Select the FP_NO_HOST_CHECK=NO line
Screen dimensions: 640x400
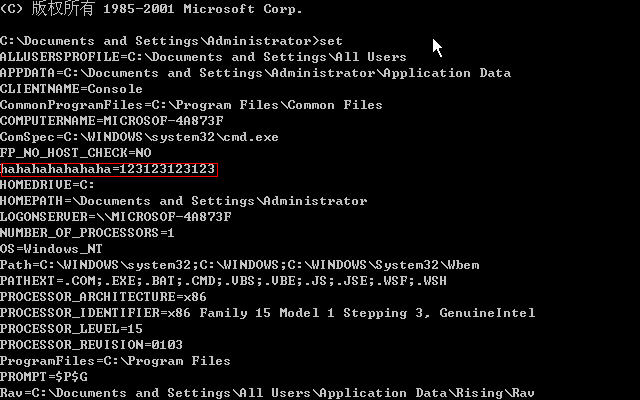(75, 153)
